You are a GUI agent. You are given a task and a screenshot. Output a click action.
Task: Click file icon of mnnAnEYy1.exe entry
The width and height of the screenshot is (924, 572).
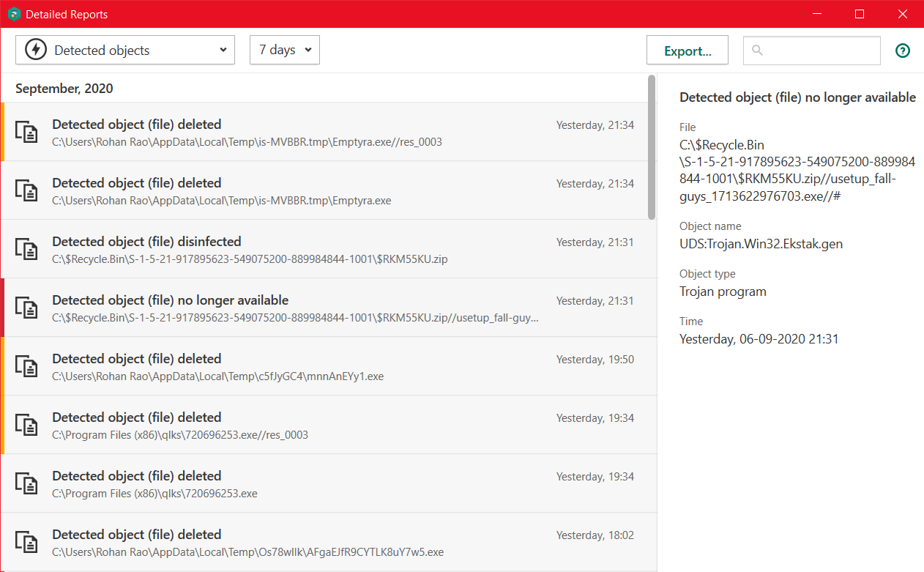27,366
